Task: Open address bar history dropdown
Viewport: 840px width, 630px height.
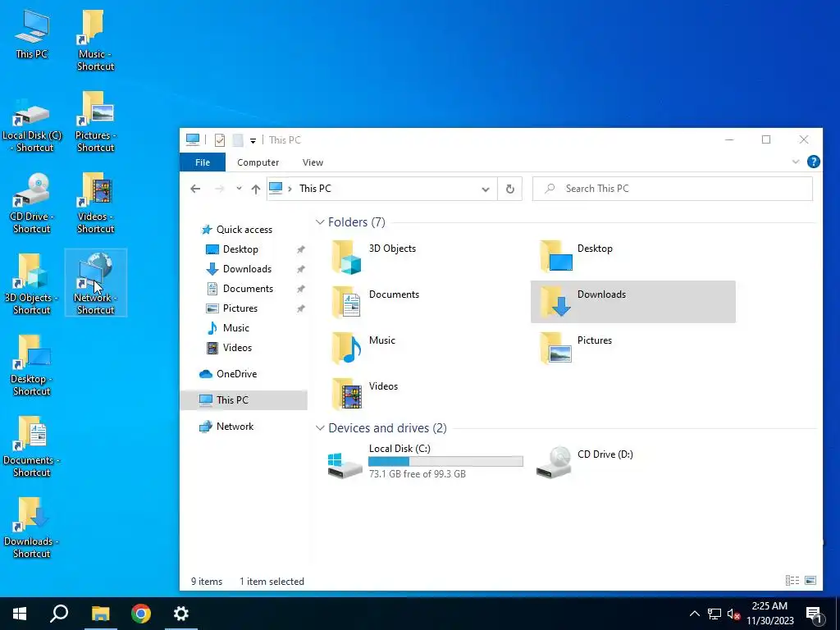Action: pos(486,189)
